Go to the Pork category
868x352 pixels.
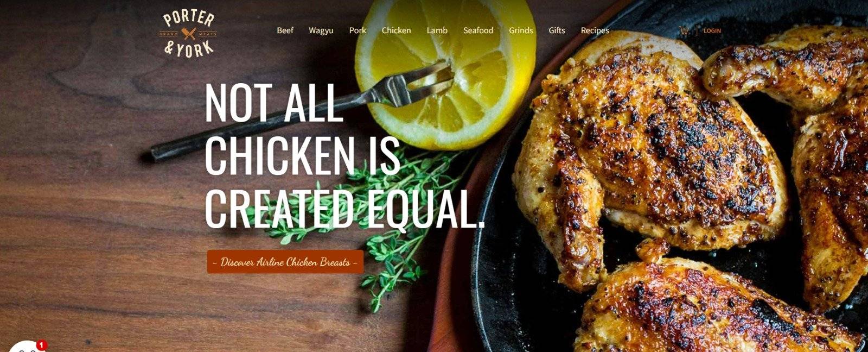point(358,30)
